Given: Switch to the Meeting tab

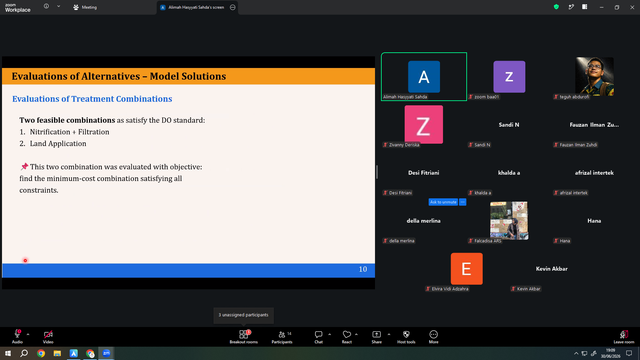Looking at the screenshot, I should pos(85,7).
